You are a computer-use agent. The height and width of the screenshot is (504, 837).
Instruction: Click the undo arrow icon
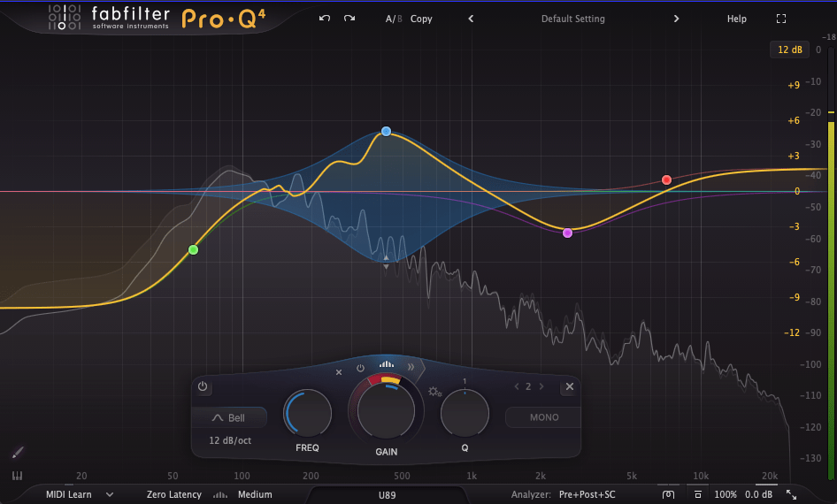tap(325, 19)
